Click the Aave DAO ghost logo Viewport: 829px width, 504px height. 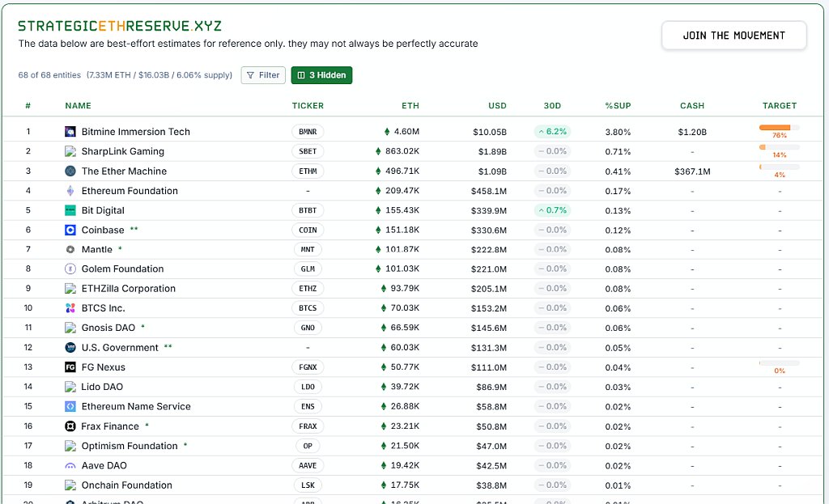[70, 466]
